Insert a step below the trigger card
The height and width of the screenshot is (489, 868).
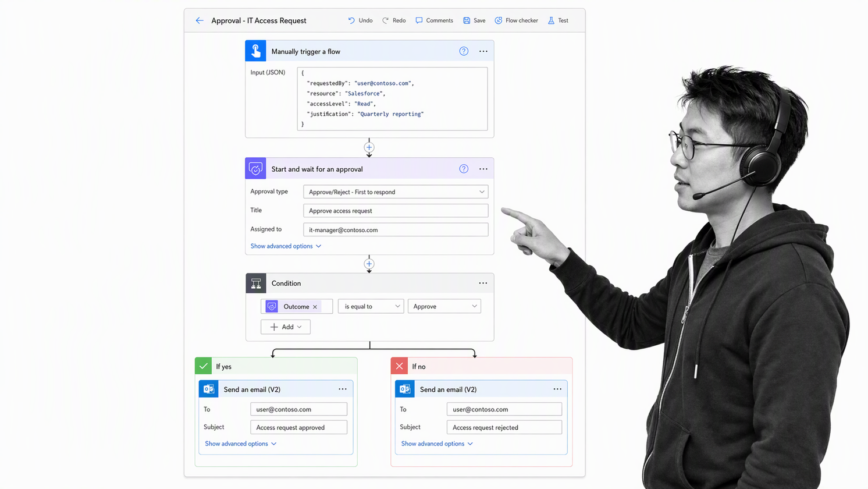(x=369, y=147)
